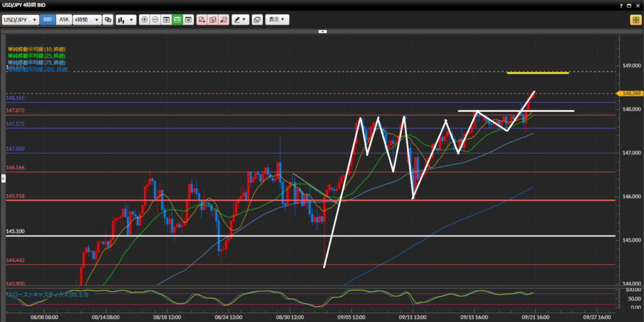Switch price display to ASK
Viewport: 644px width, 322px height.
tap(64, 19)
